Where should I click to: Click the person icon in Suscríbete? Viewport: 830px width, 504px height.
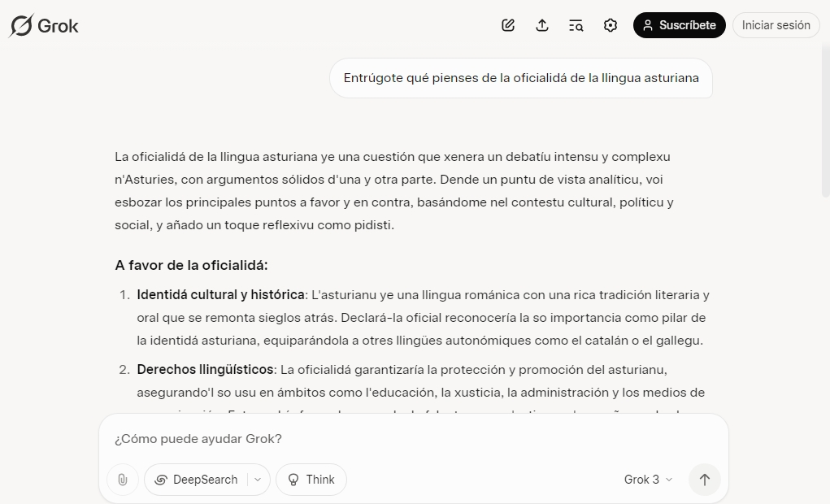647,25
